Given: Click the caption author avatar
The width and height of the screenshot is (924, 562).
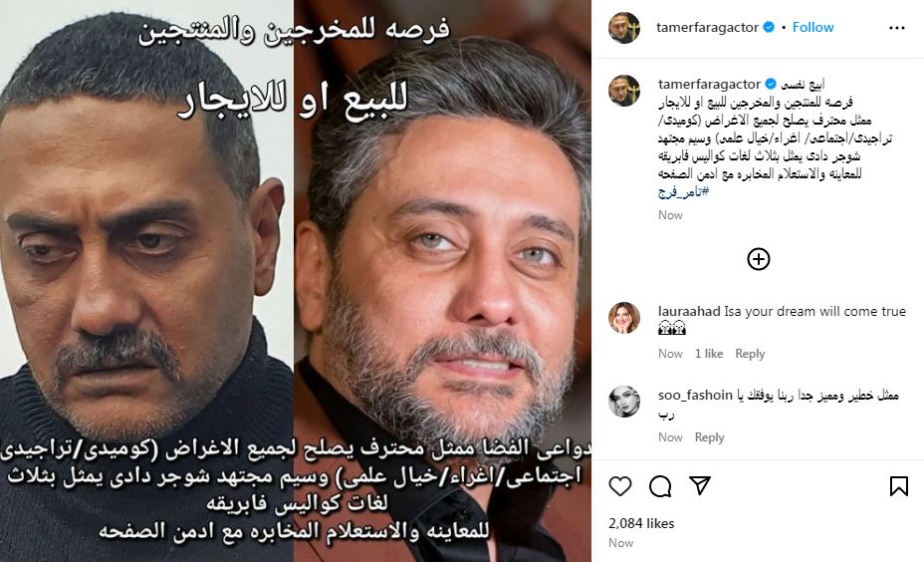Looking at the screenshot, I should (x=624, y=91).
